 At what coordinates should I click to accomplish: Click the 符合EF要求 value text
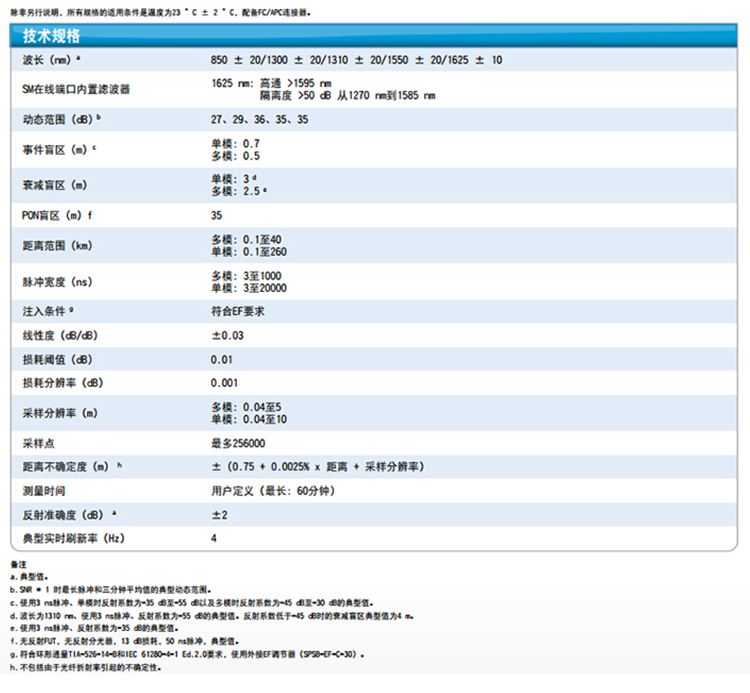click(x=237, y=311)
